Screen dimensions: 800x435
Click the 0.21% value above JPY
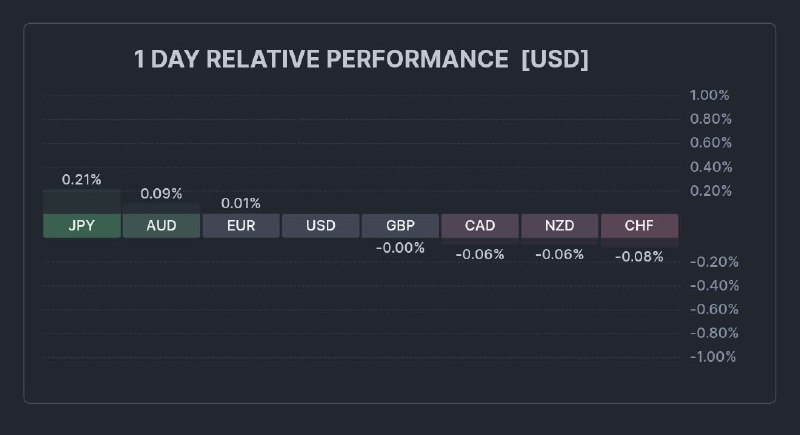pyautogui.click(x=81, y=180)
